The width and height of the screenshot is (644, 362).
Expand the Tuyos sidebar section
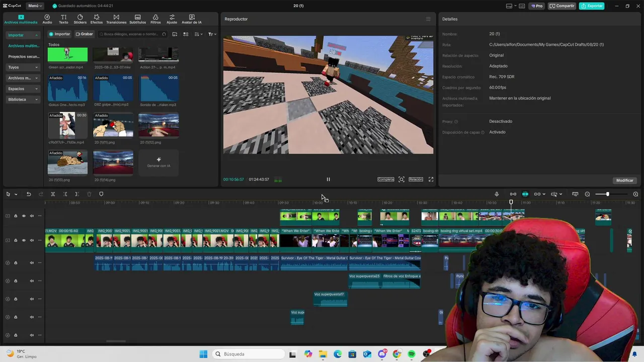click(23, 67)
